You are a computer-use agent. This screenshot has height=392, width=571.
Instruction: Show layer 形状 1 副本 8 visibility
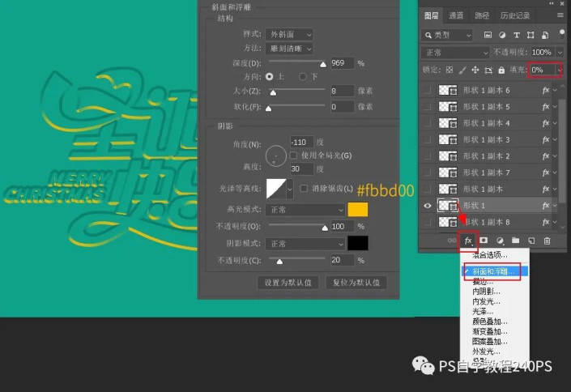coord(428,222)
